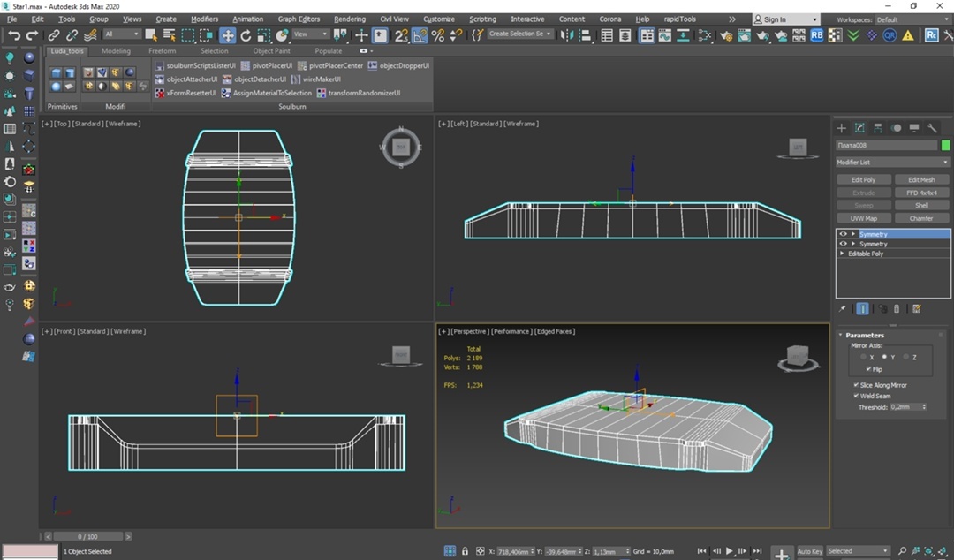Click the Redo arrow icon
Viewport: 954px width, 560px height.
32,35
